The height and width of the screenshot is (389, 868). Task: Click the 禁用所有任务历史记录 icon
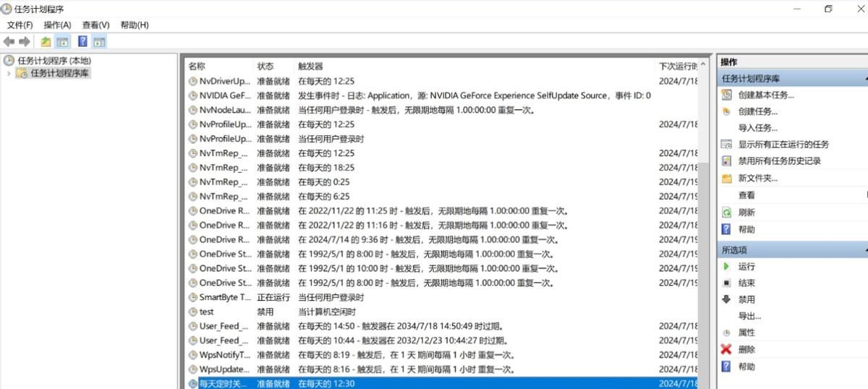pyautogui.click(x=727, y=161)
